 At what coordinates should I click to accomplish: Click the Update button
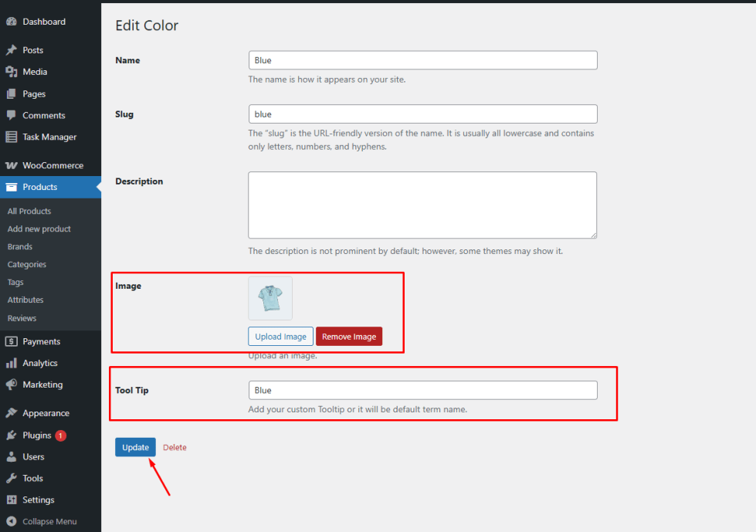(x=135, y=447)
